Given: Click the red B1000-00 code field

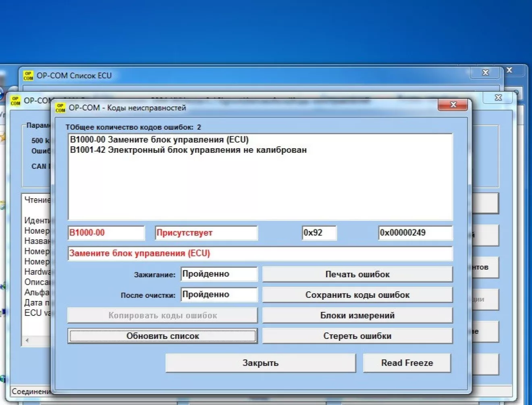Looking at the screenshot, I should click(106, 233).
